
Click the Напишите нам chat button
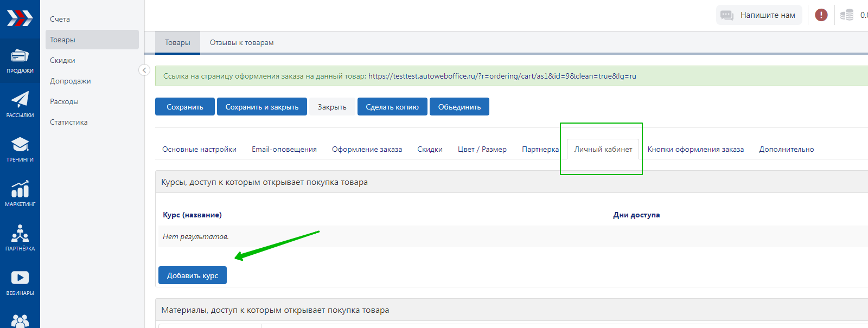758,15
